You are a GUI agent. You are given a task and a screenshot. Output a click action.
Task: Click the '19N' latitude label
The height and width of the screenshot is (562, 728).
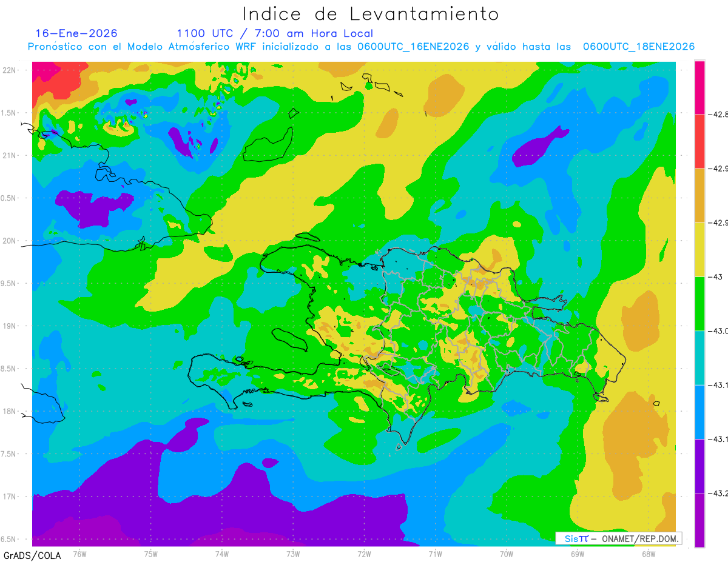point(10,326)
